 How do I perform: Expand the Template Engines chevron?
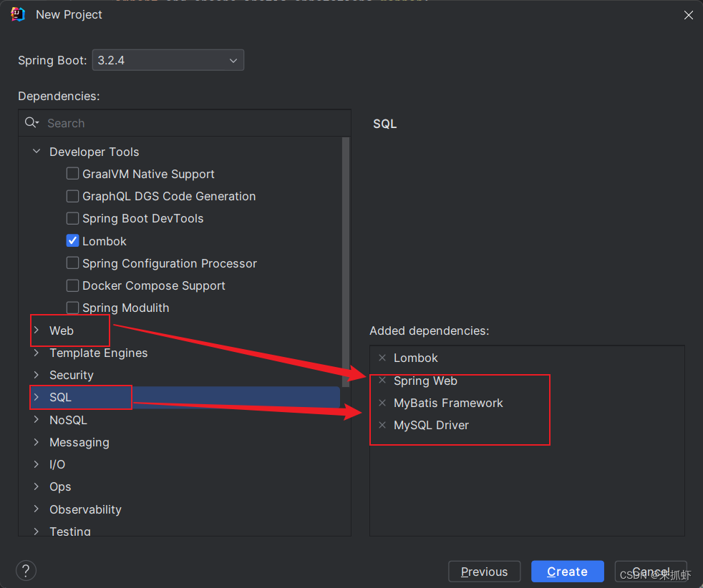37,353
